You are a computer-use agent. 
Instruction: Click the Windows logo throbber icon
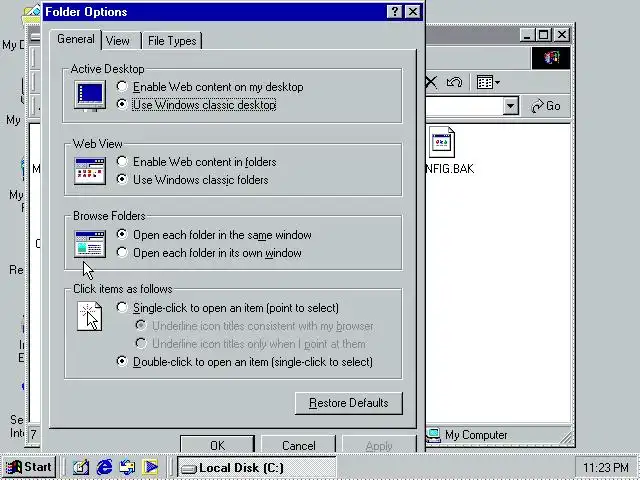pos(551,58)
